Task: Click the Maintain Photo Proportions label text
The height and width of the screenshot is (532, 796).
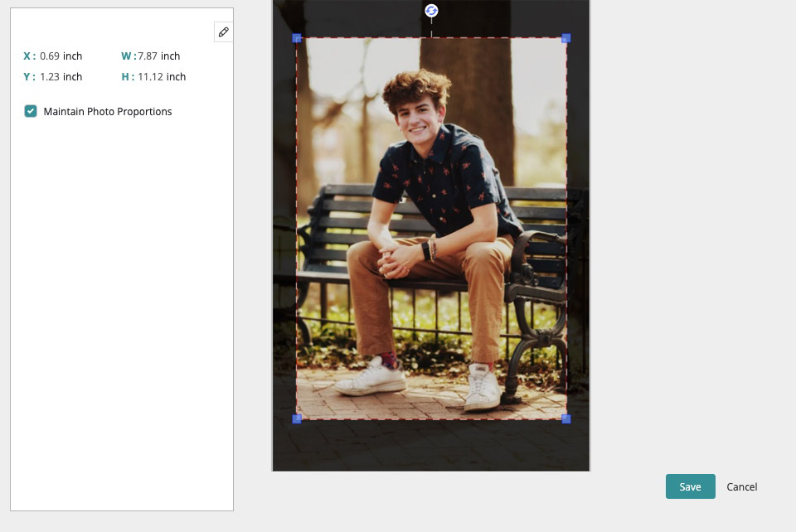Action: pyautogui.click(x=107, y=112)
